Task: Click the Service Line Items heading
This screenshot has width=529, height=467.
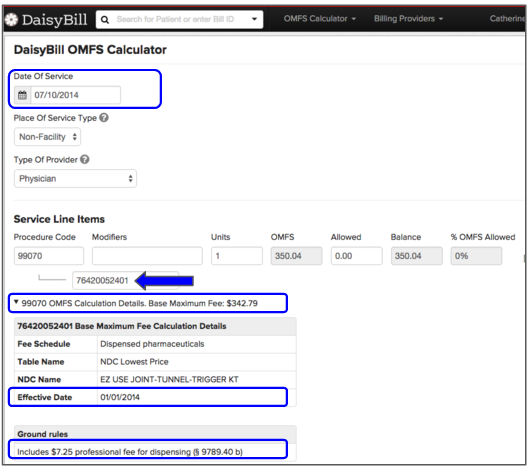Action: pos(59,219)
